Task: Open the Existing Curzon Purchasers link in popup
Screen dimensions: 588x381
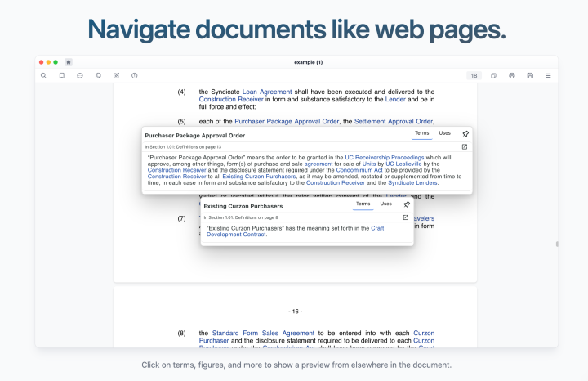Action: [x=259, y=177]
